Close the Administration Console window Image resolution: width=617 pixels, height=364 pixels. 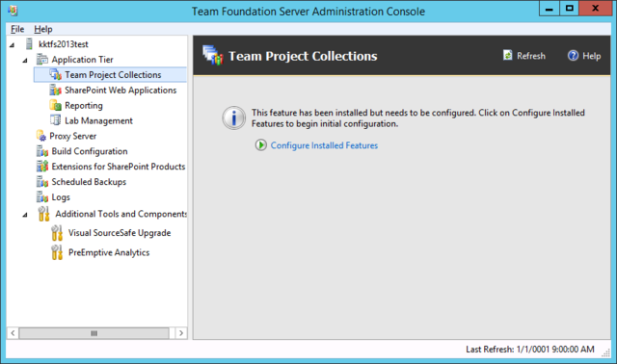596,9
